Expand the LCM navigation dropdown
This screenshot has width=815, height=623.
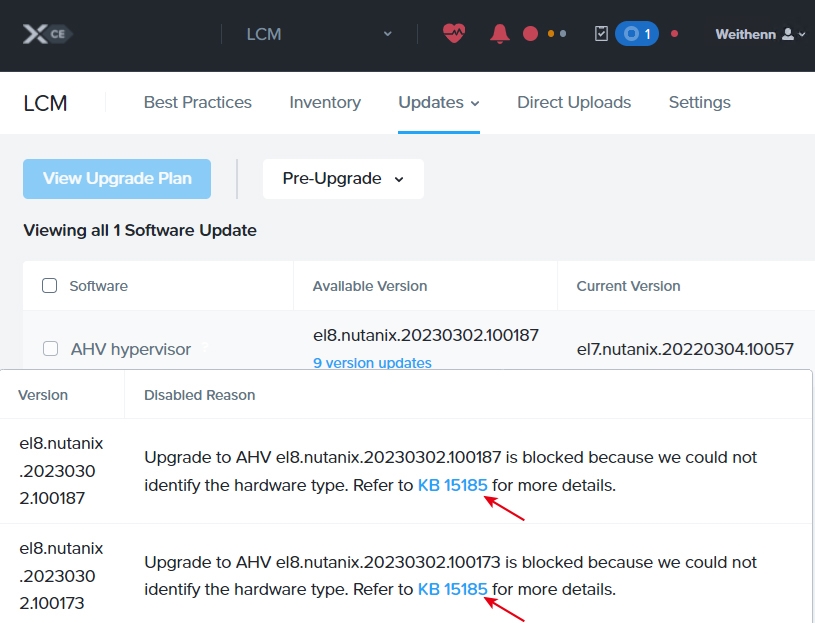[x=387, y=34]
